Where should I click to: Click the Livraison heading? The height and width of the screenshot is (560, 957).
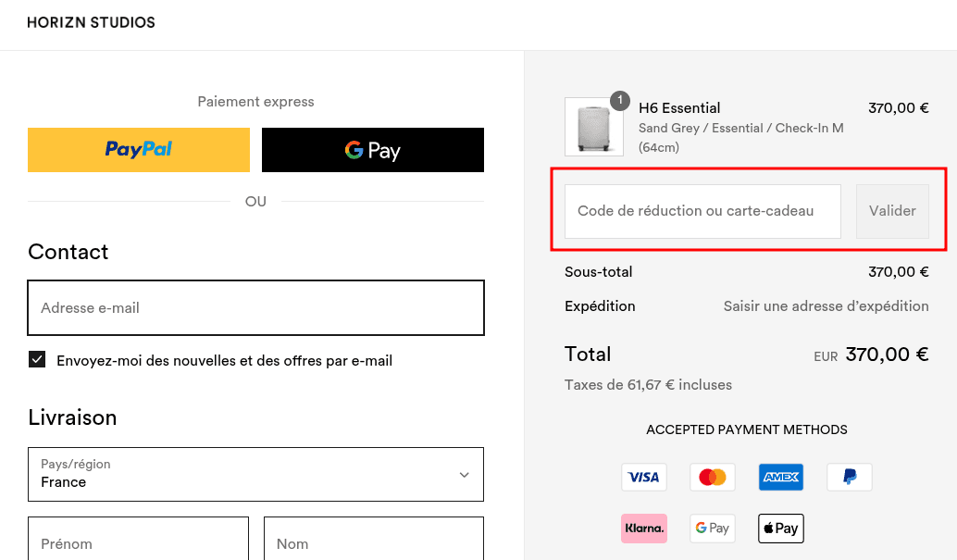click(72, 417)
